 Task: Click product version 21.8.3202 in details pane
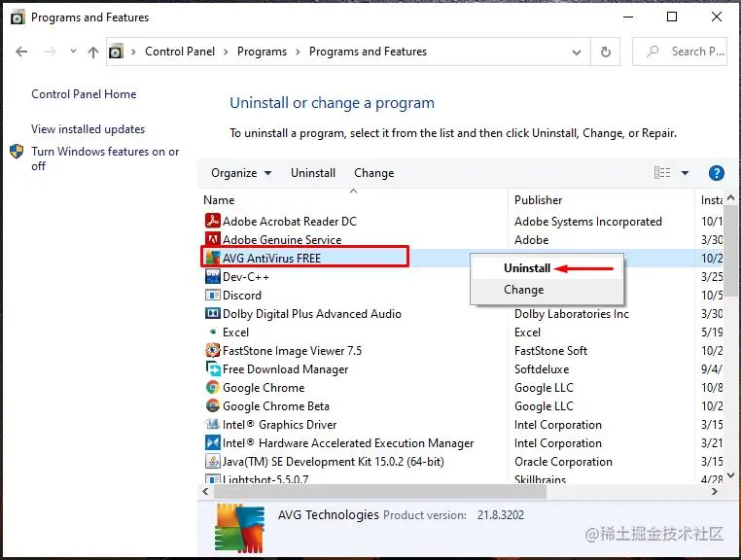[x=501, y=514]
